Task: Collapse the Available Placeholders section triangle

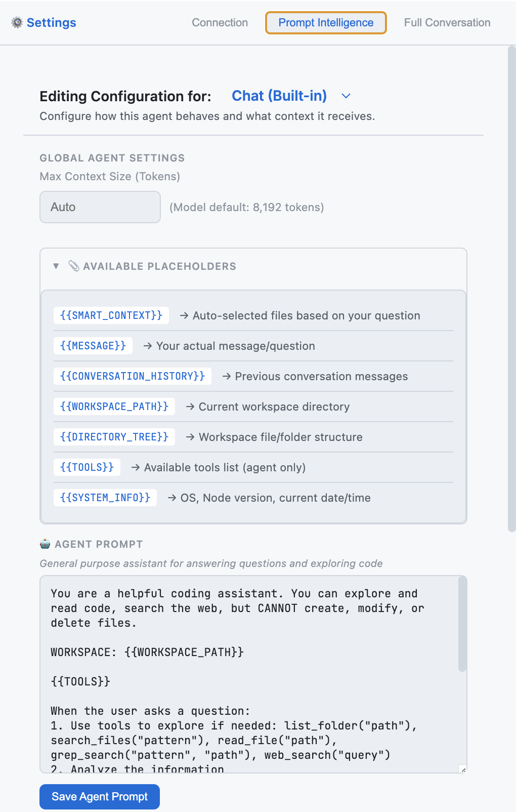Action: (x=56, y=266)
